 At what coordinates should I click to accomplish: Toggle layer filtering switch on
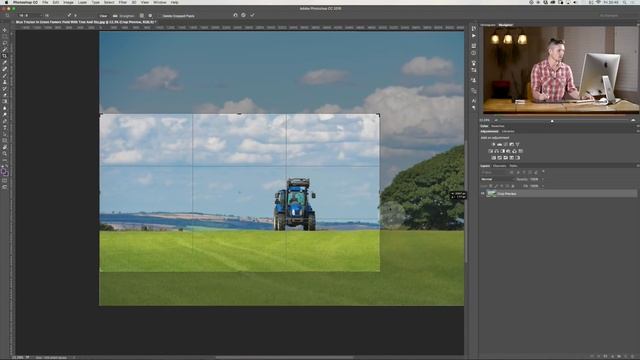coord(543,171)
